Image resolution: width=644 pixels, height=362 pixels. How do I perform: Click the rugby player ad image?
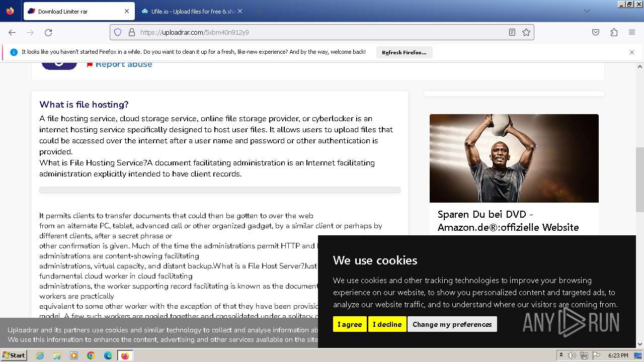(x=514, y=158)
